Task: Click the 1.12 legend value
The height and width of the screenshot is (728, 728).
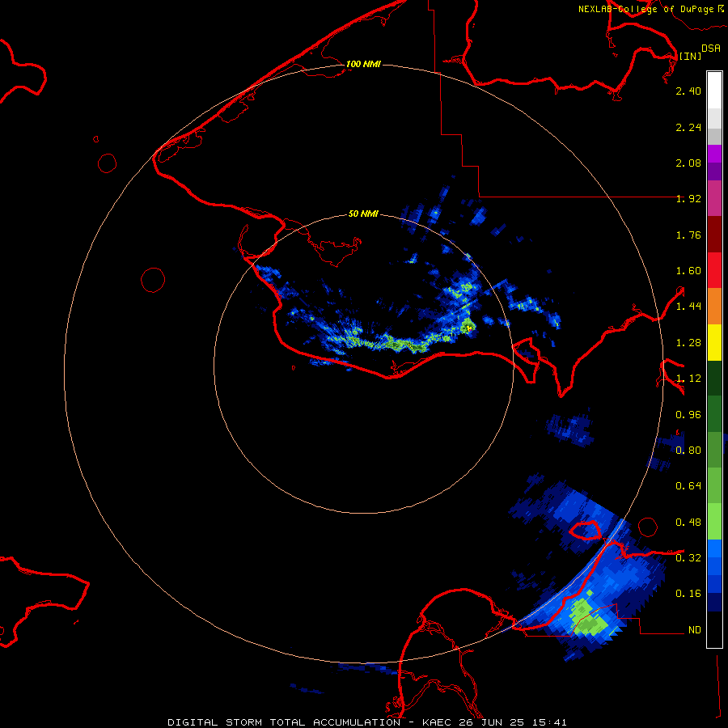Action: (688, 379)
